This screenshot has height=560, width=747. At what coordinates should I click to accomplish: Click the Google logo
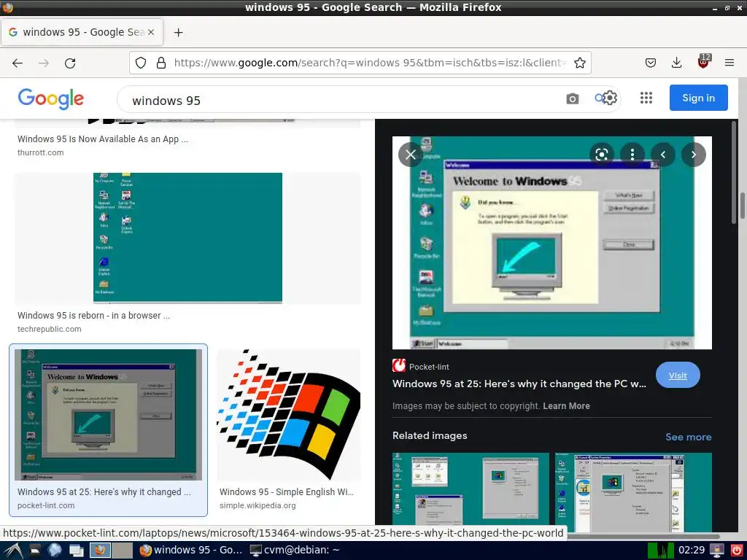(x=51, y=98)
